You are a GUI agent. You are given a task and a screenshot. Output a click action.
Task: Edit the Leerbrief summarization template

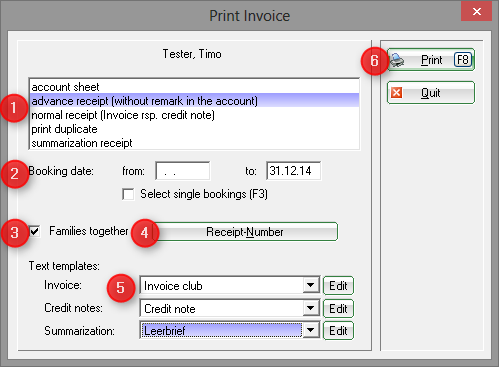(x=338, y=331)
